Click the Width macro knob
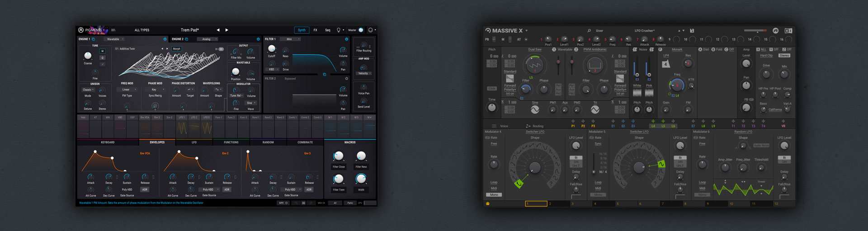Viewport: 868px width, 231px height. coord(361,179)
